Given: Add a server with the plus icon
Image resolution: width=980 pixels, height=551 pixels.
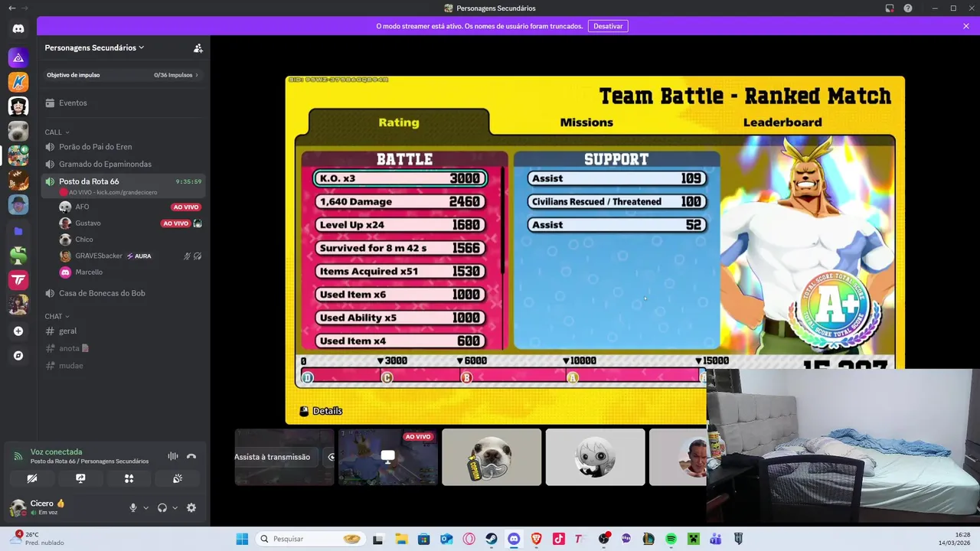Looking at the screenshot, I should pos(18,331).
